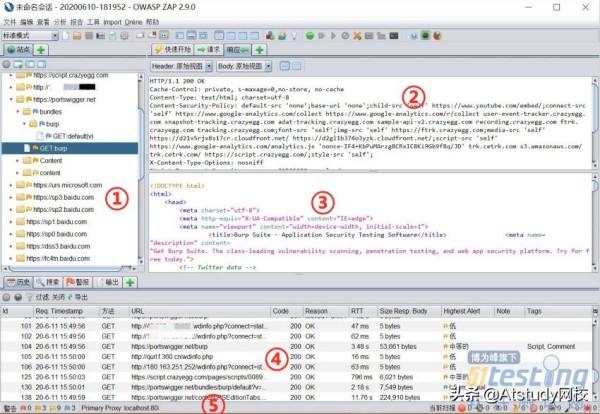Image resolution: width=600 pixels, height=414 pixels.
Task: Select history row 105 qurl.f.360.cn
Action: pos(297,357)
